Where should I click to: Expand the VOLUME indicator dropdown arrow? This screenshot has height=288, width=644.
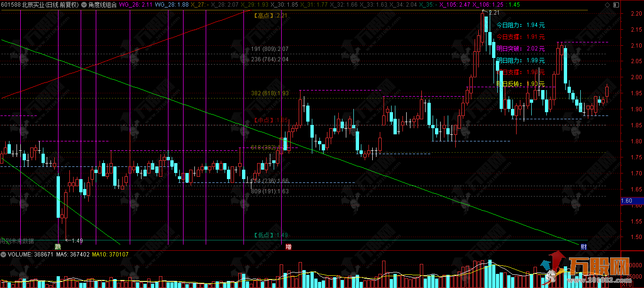coord(3,254)
